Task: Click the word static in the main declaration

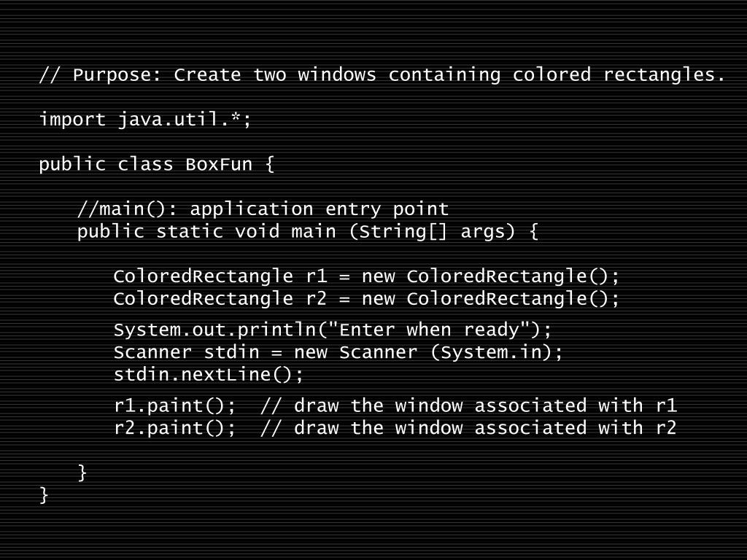Action: tap(190, 231)
